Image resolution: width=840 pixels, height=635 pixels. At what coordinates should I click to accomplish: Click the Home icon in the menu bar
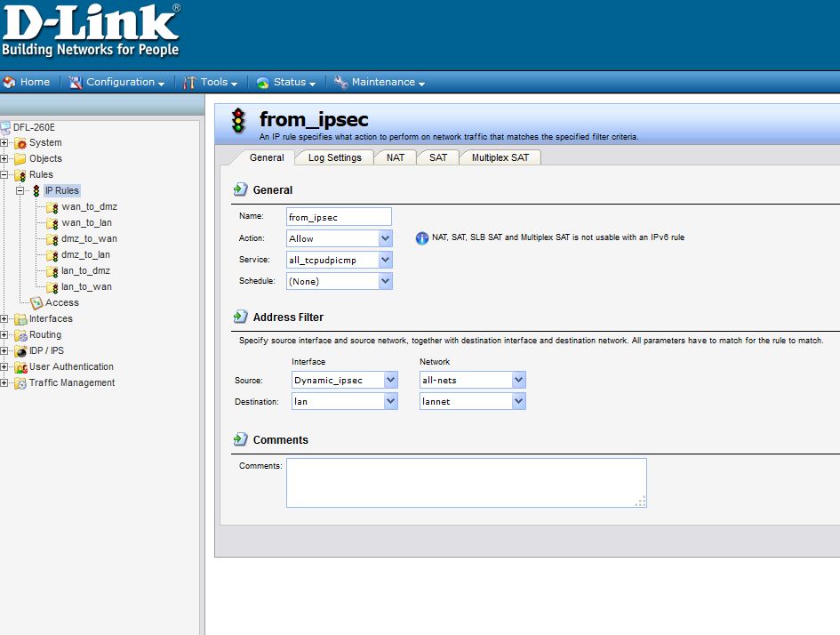click(x=10, y=82)
